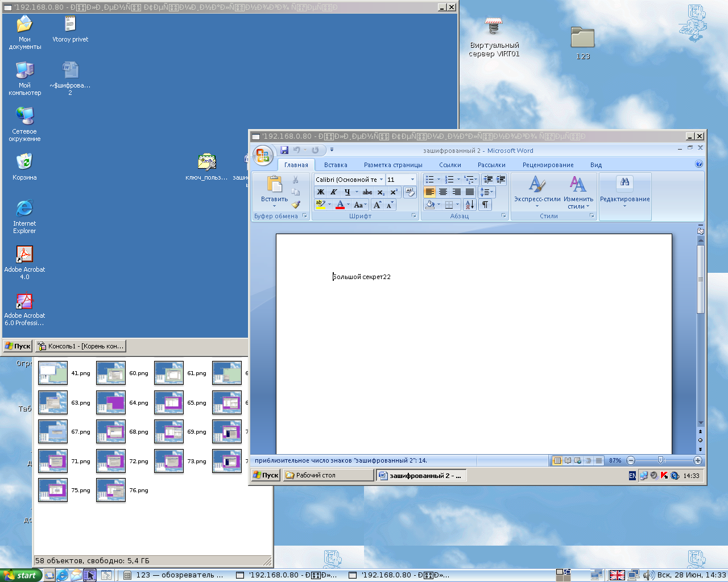
Task: Open the font size 11 dropdown
Action: [x=412, y=180]
